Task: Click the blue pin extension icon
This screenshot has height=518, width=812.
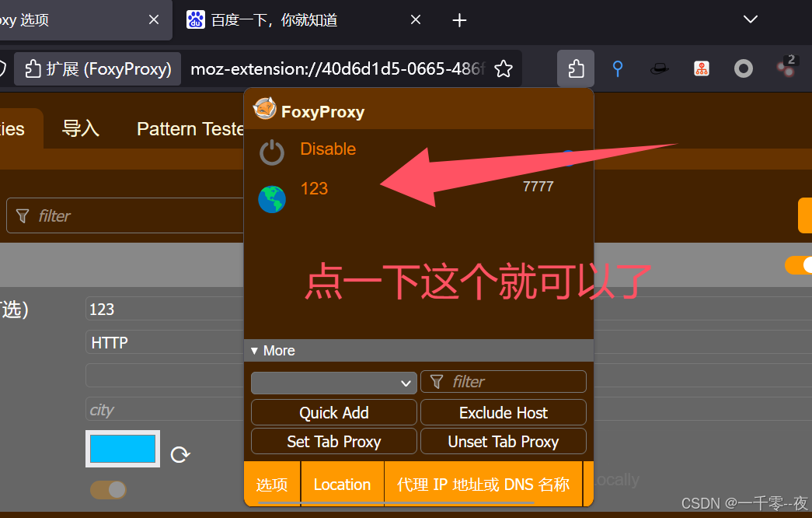Action: point(617,68)
